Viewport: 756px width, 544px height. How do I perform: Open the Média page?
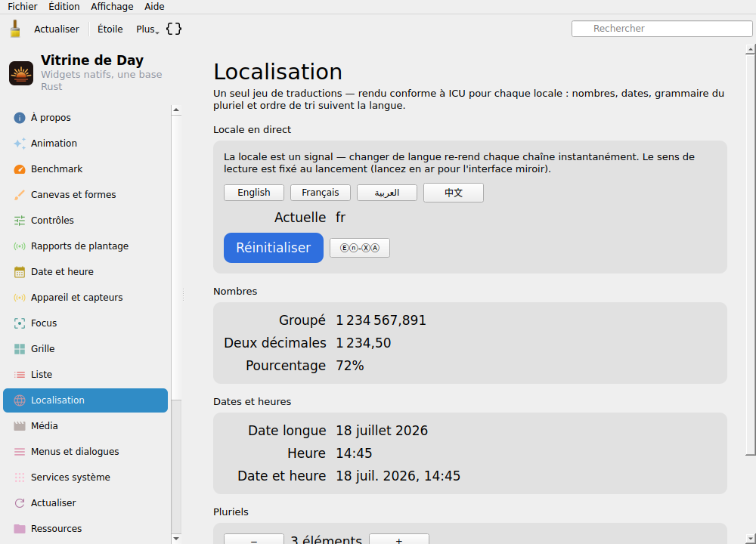(x=85, y=426)
